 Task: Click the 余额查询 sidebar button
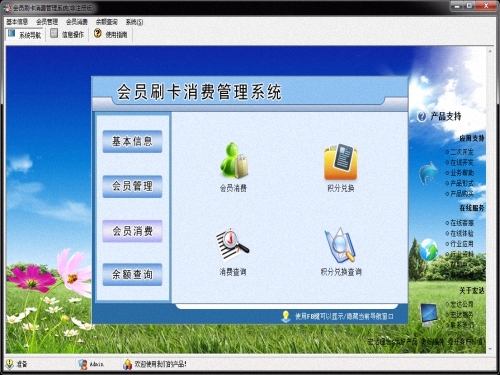[132, 274]
